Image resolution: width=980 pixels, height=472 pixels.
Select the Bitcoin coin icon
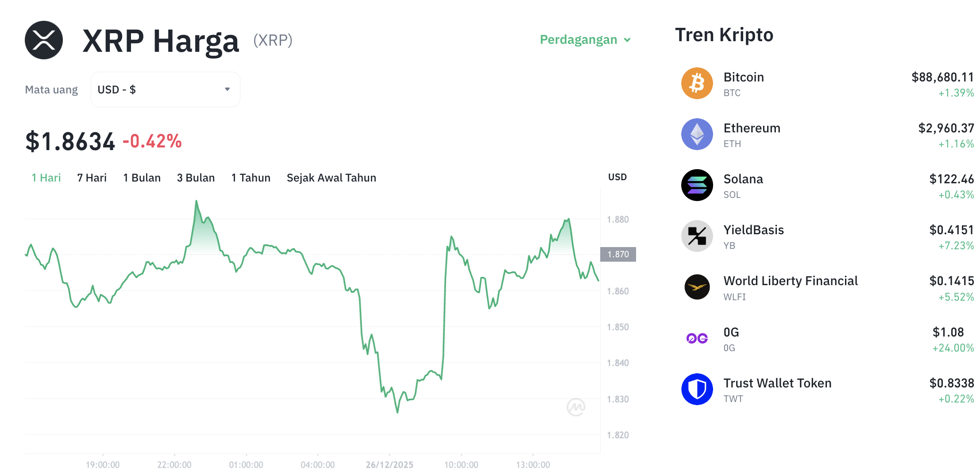click(x=697, y=83)
